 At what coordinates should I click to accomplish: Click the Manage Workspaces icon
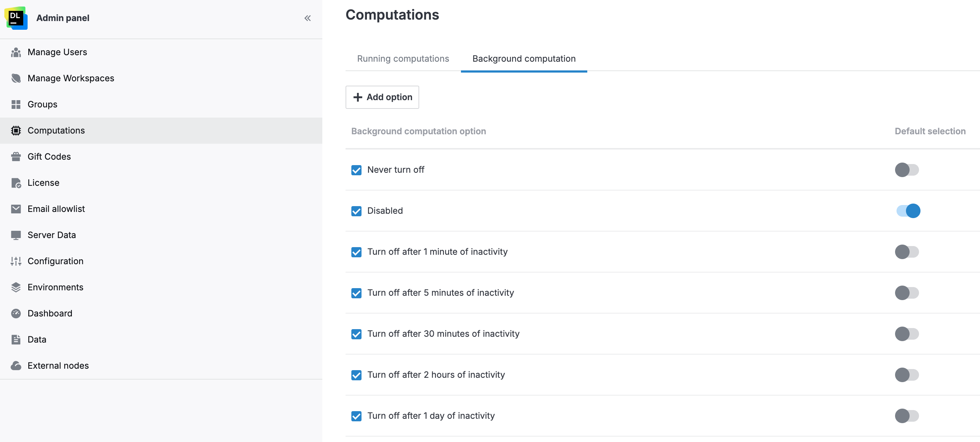click(16, 78)
